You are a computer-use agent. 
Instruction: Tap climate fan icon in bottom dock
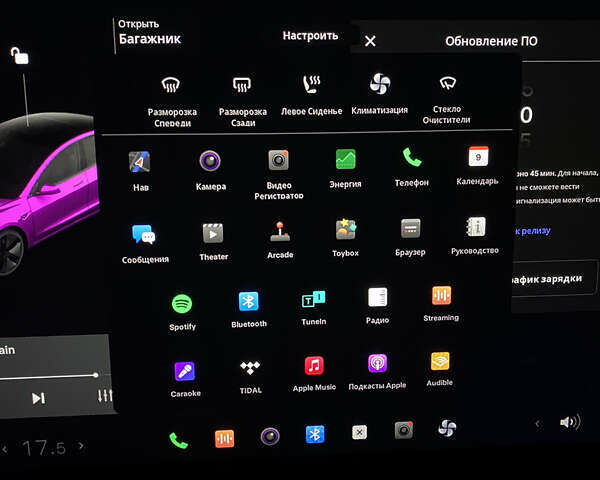[x=447, y=428]
